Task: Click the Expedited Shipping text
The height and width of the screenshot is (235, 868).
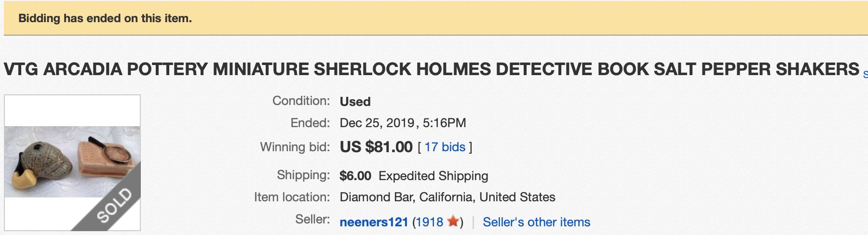Action: pos(433,176)
